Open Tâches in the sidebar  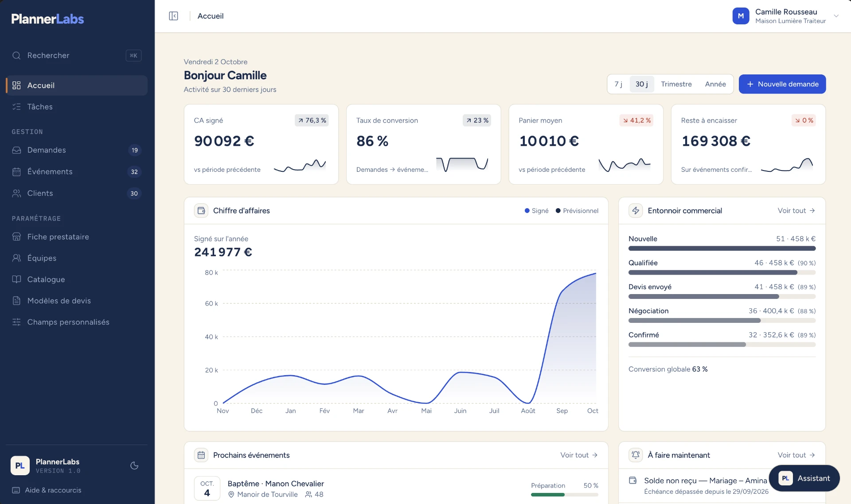[x=76, y=106]
